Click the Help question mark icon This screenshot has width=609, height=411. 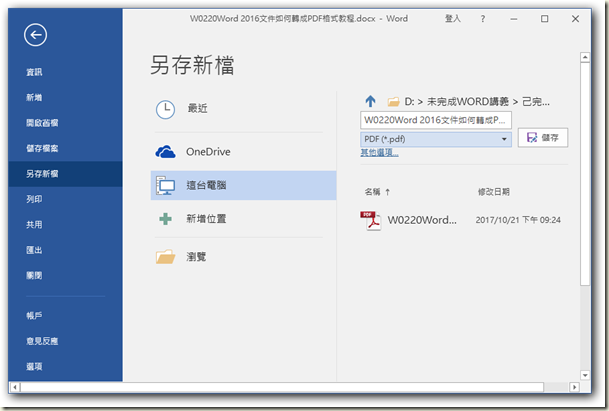click(x=482, y=19)
